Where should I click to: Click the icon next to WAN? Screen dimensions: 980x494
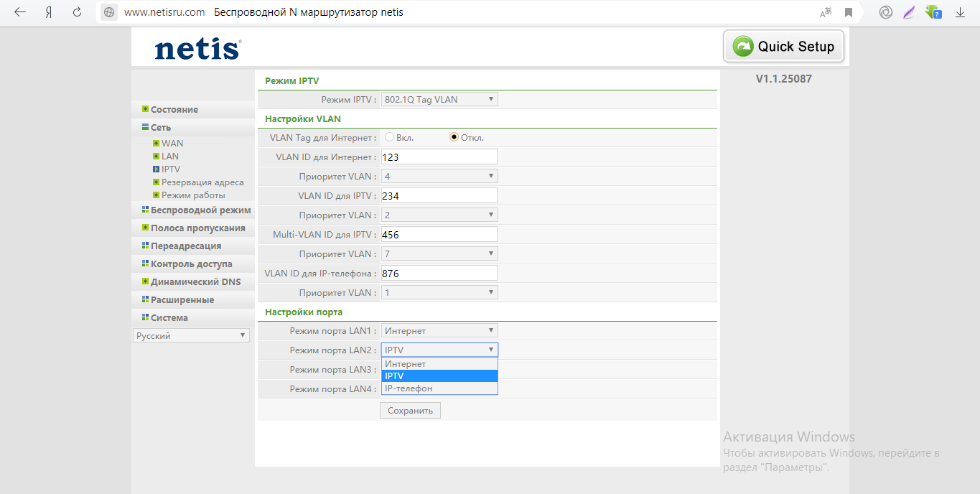tap(156, 144)
